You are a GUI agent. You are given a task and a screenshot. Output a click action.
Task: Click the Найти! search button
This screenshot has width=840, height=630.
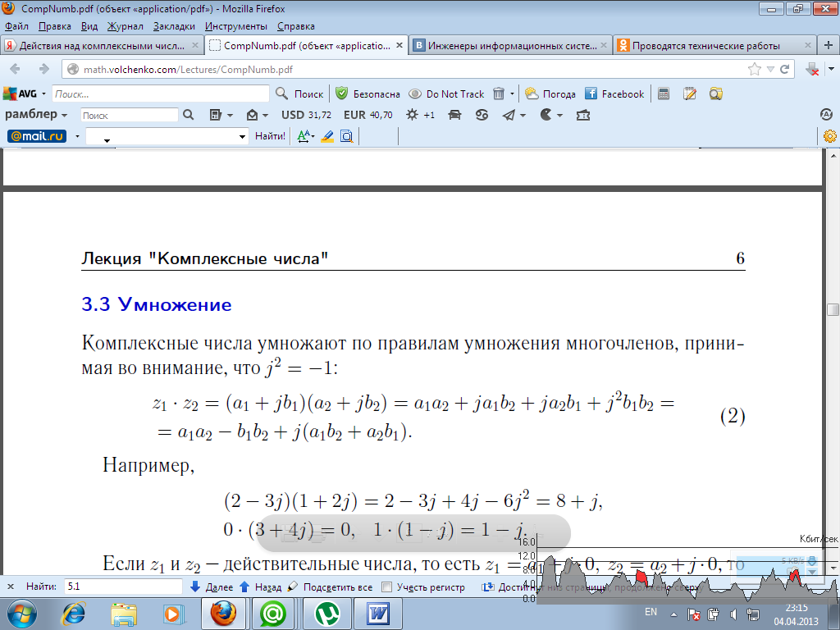[270, 136]
